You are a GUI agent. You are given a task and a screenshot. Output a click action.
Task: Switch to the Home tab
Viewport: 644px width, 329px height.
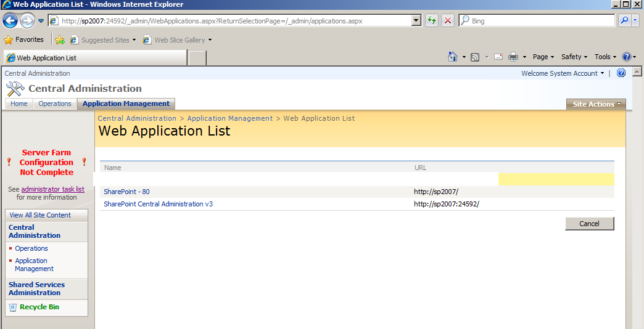click(19, 104)
